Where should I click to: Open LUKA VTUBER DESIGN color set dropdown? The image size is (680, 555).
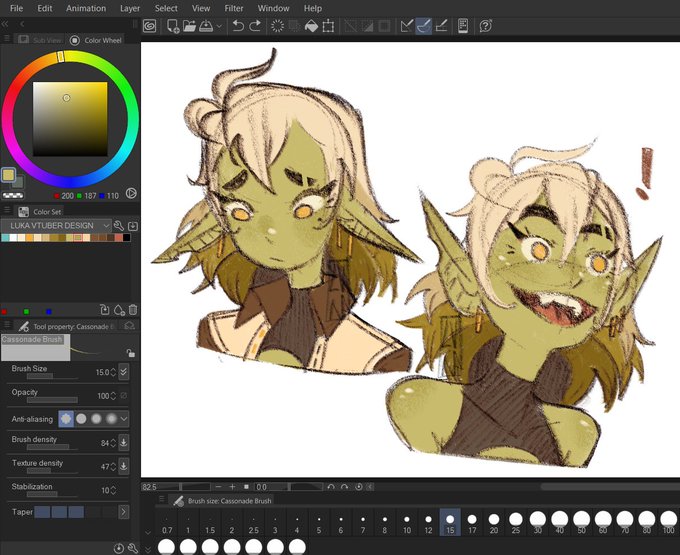[56, 225]
